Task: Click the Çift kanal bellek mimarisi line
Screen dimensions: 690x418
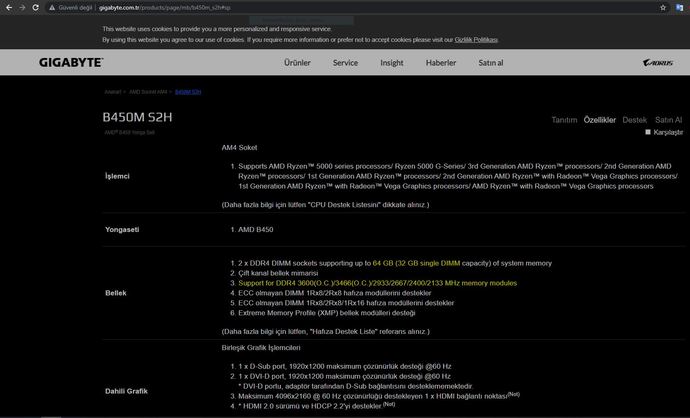Action: (278, 273)
